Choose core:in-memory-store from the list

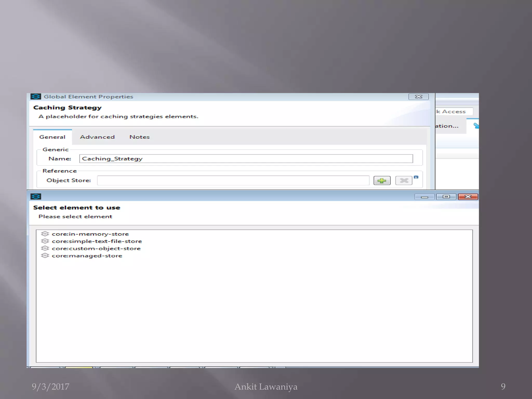(90, 234)
